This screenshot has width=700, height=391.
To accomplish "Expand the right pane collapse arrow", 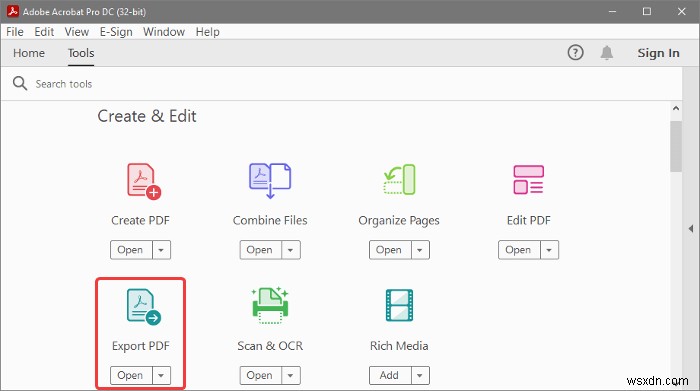I will point(691,229).
